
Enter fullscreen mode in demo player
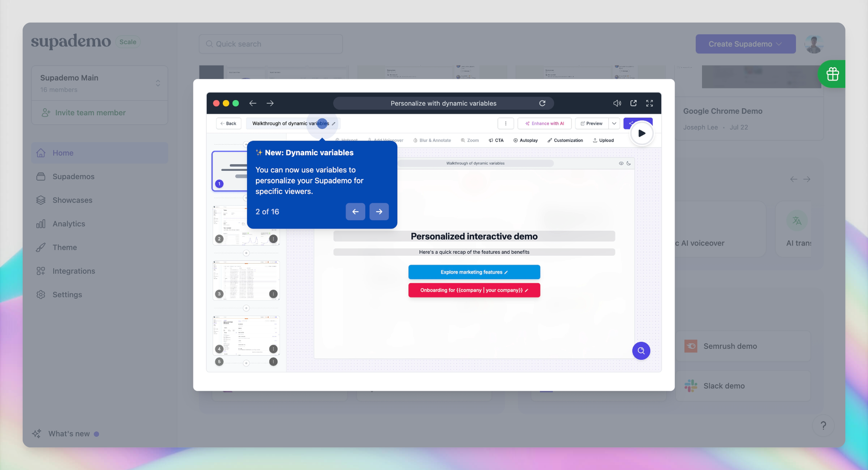[x=649, y=103]
